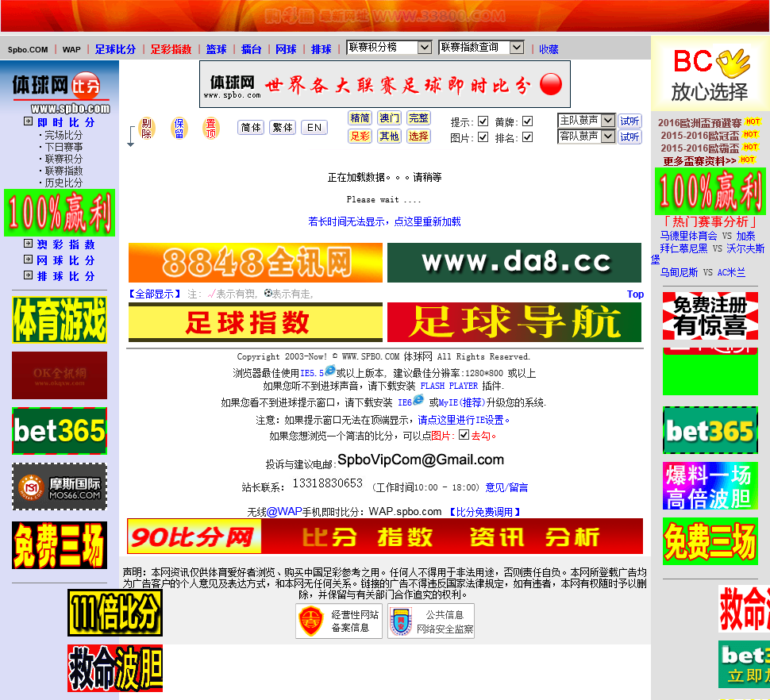Open the 体育游戏 yellow banner

tap(60, 320)
